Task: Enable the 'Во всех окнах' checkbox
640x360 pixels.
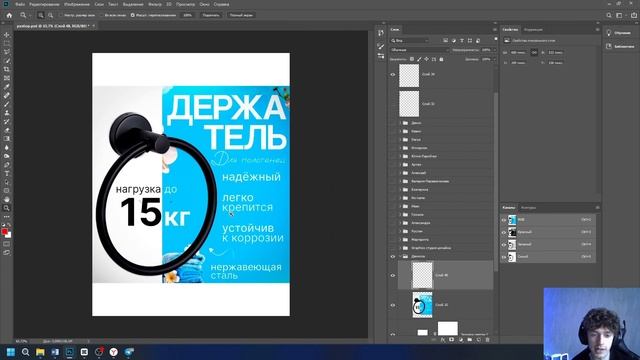Action: point(102,15)
